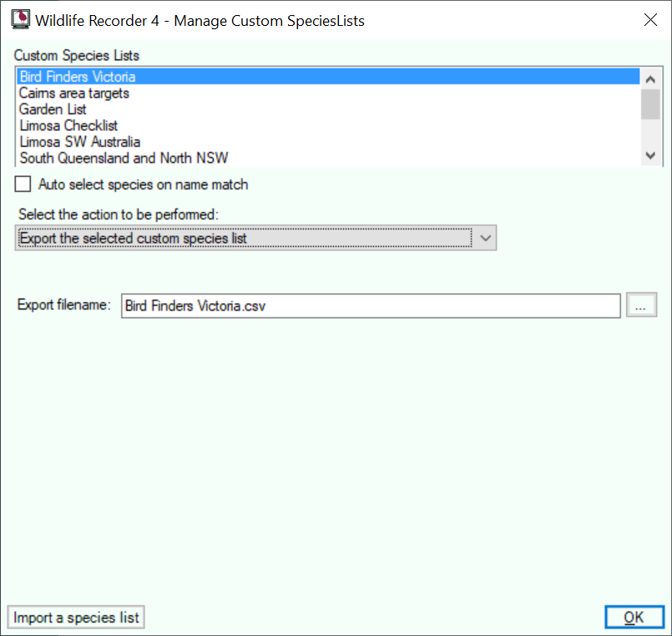Click the scrollbar thumb in species lists
The width and height of the screenshot is (672, 636).
coord(650,104)
